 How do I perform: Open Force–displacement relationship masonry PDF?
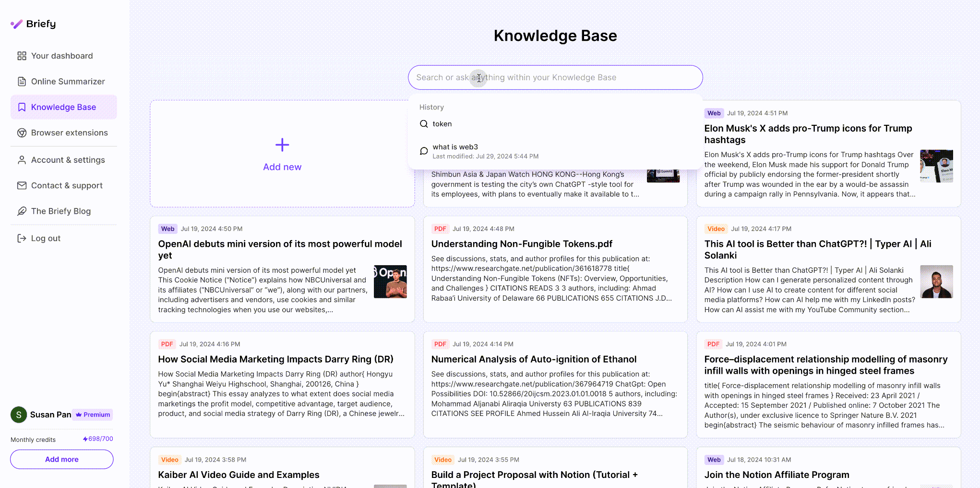[x=826, y=365]
